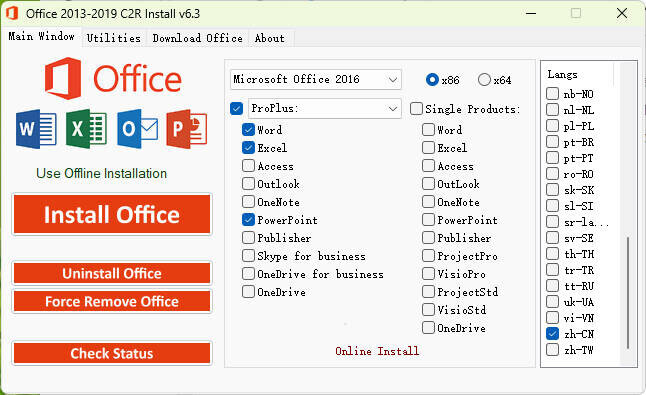Check the tr-TR language

(552, 270)
